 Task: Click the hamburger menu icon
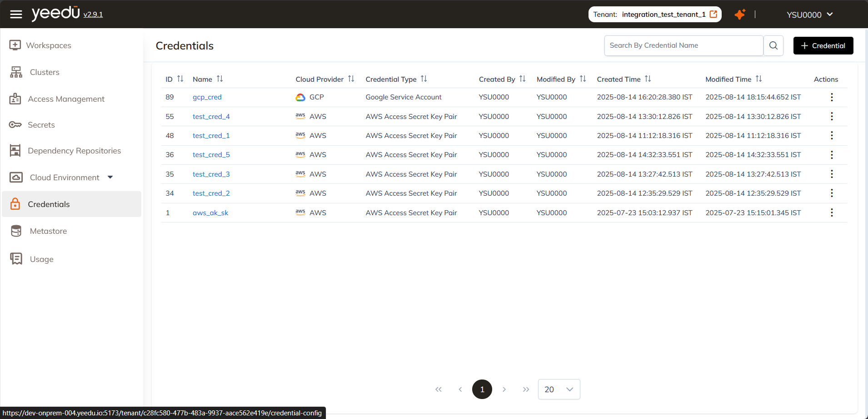[x=16, y=15]
